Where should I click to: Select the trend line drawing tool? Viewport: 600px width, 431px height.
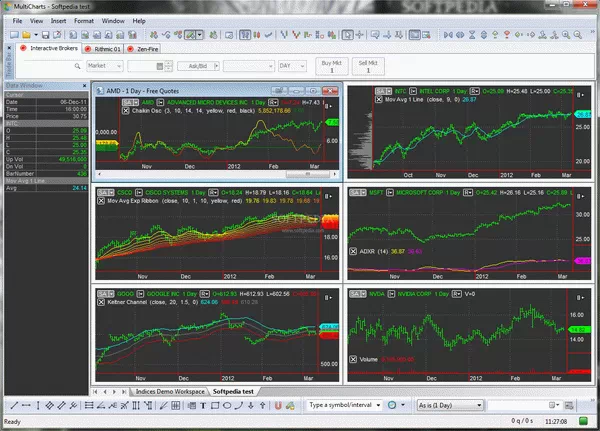coord(14,405)
